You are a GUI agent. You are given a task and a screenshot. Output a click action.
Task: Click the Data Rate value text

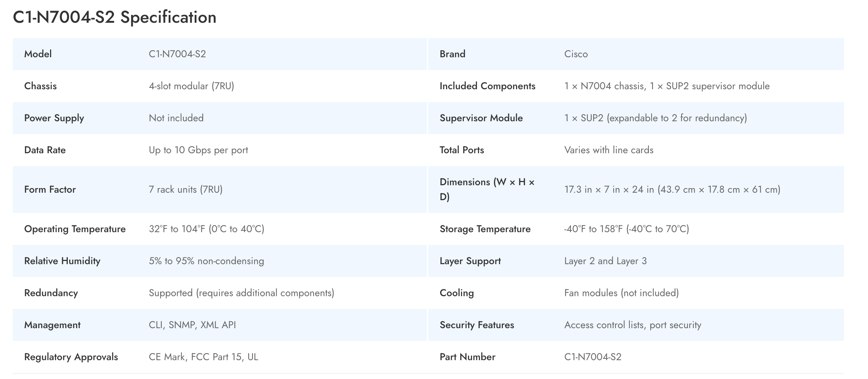coord(198,150)
